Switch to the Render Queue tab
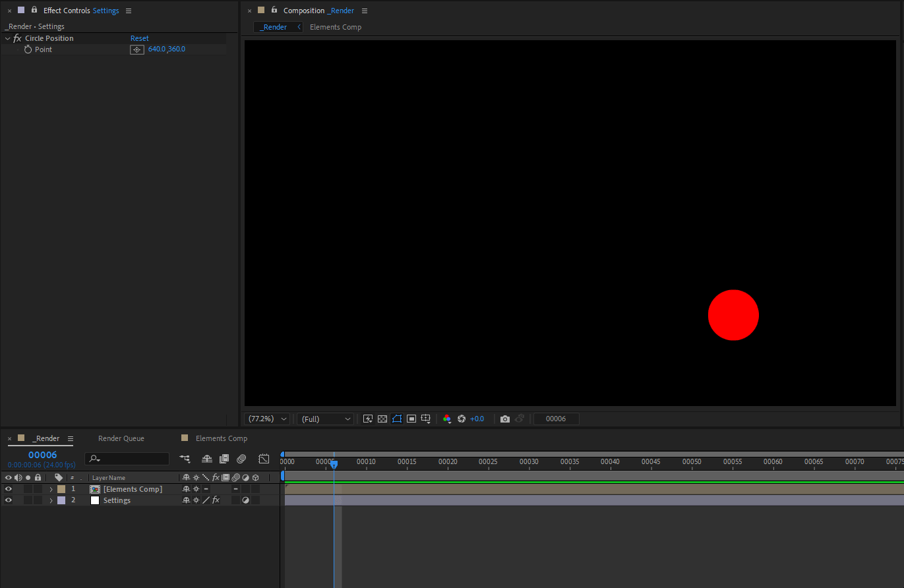Viewport: 904px width, 588px height. click(x=121, y=438)
